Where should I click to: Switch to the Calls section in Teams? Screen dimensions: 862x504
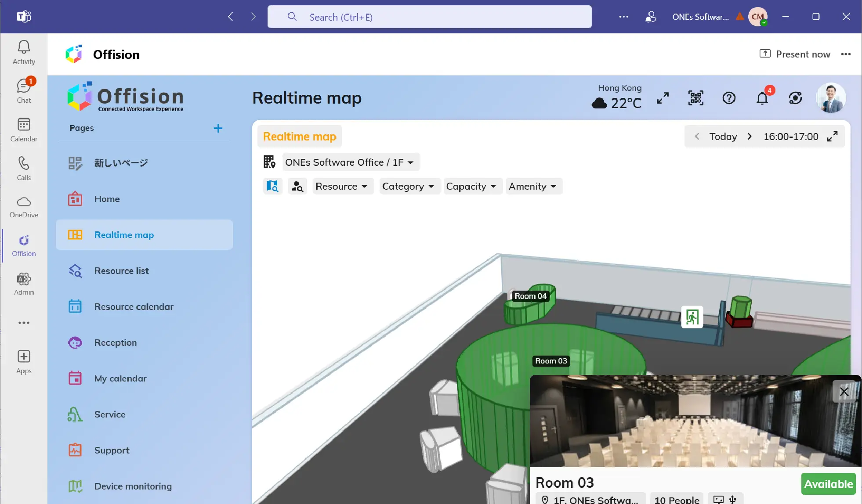click(23, 168)
